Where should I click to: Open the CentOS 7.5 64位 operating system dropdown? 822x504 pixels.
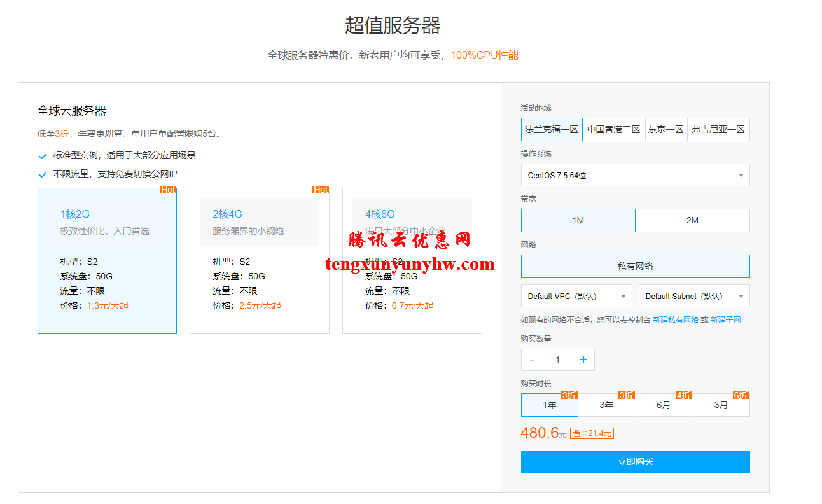tap(635, 175)
